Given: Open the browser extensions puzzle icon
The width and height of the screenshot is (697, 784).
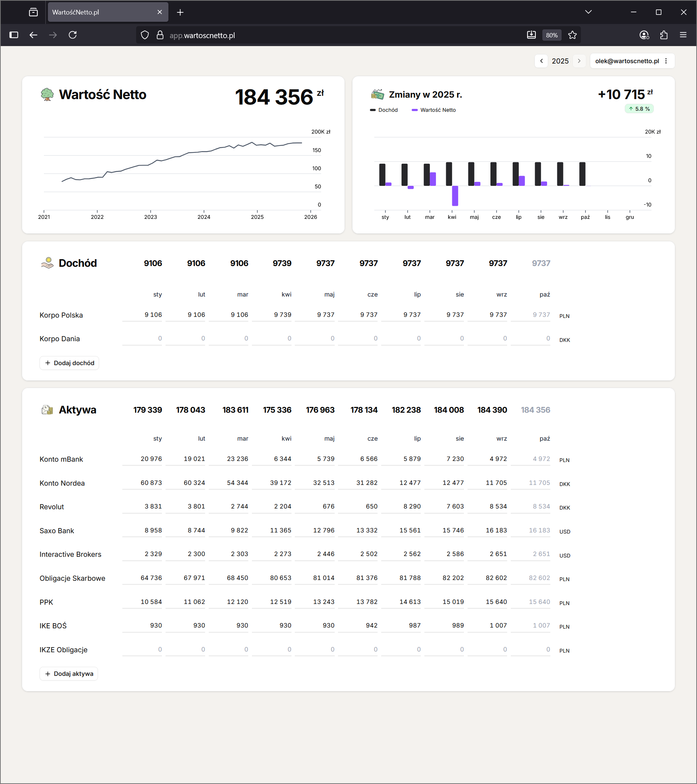Looking at the screenshot, I should pyautogui.click(x=664, y=35).
